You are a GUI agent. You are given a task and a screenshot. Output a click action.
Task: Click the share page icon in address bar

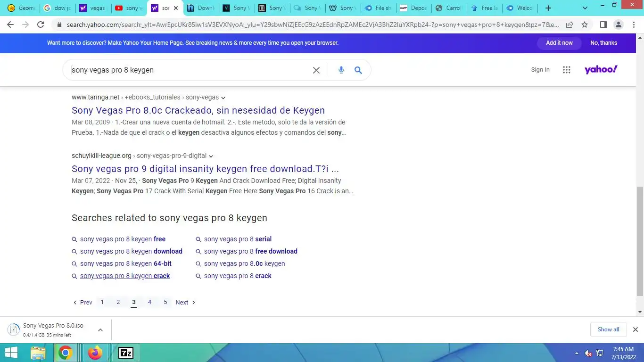pos(570,25)
